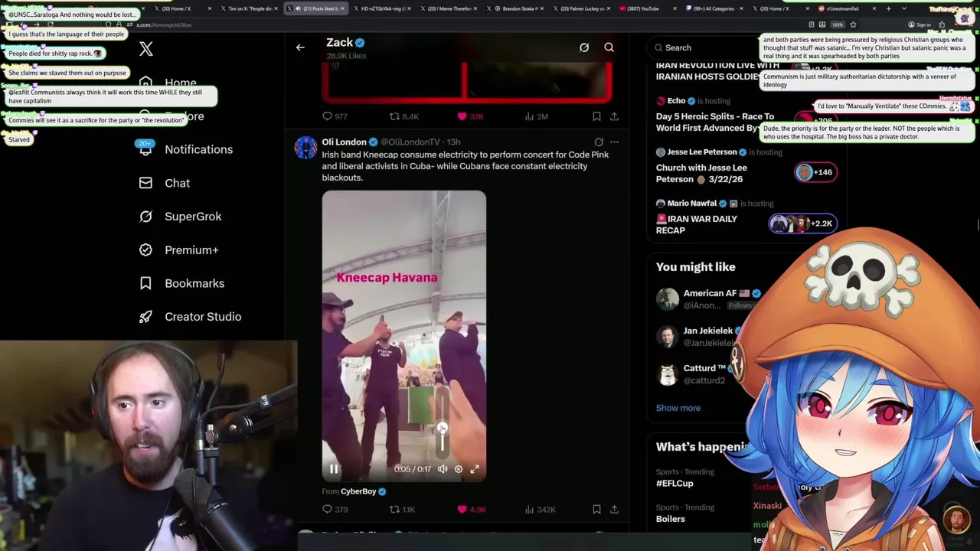Image resolution: width=980 pixels, height=551 pixels.
Task: Mute the Kneecap video sound
Action: (443, 469)
